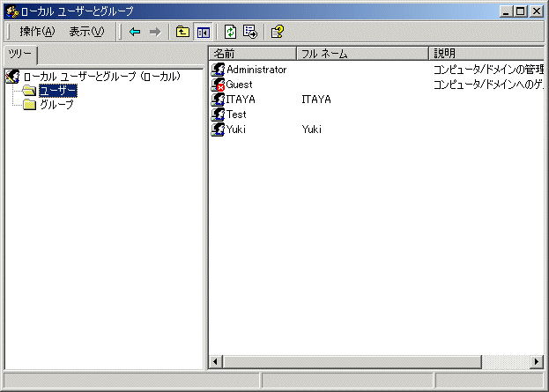Image resolution: width=549 pixels, height=392 pixels.
Task: Minimize the ローカル ユーザーとグループ window
Action: (505, 11)
